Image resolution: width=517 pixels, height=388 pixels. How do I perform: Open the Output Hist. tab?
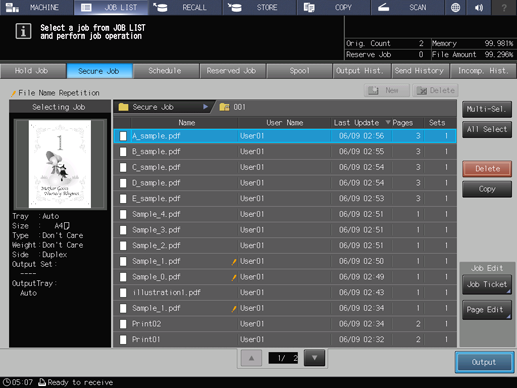[362, 71]
